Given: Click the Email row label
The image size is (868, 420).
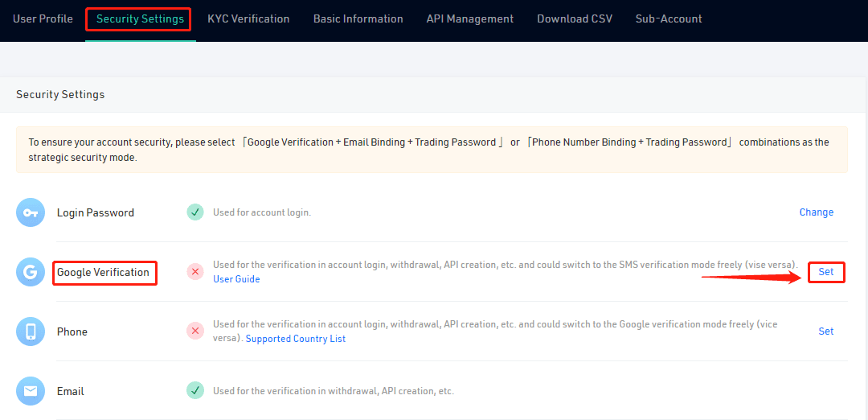Looking at the screenshot, I should coord(70,391).
